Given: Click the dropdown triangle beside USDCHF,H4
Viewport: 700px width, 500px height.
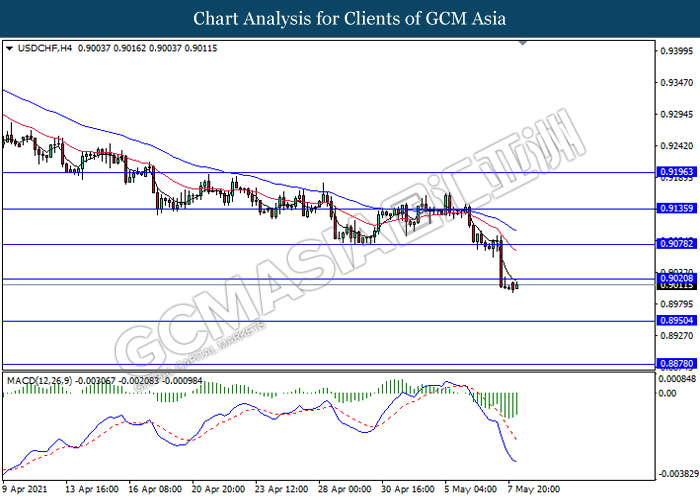Looking at the screenshot, I should tap(9, 48).
